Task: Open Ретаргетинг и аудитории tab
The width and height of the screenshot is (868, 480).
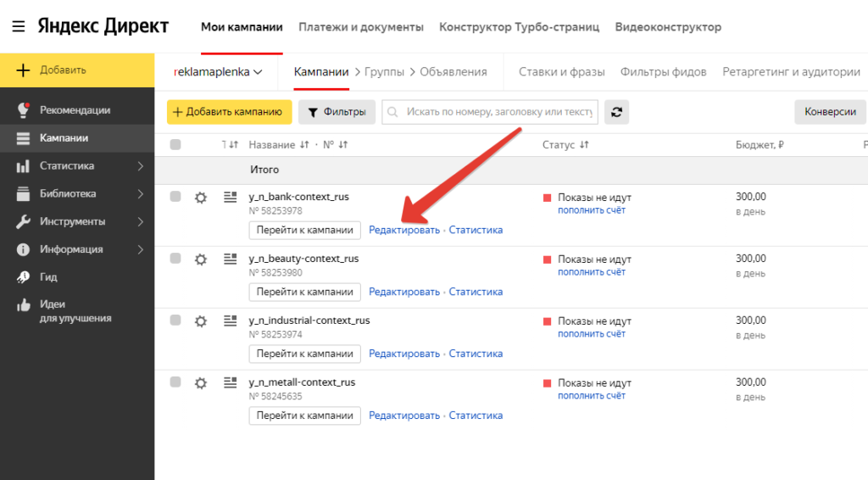Action: [x=792, y=72]
